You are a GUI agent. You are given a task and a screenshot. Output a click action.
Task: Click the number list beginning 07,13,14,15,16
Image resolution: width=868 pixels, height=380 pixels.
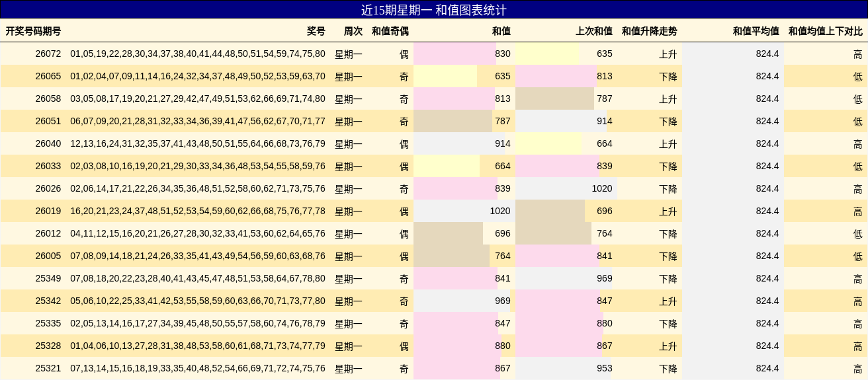pos(198,368)
